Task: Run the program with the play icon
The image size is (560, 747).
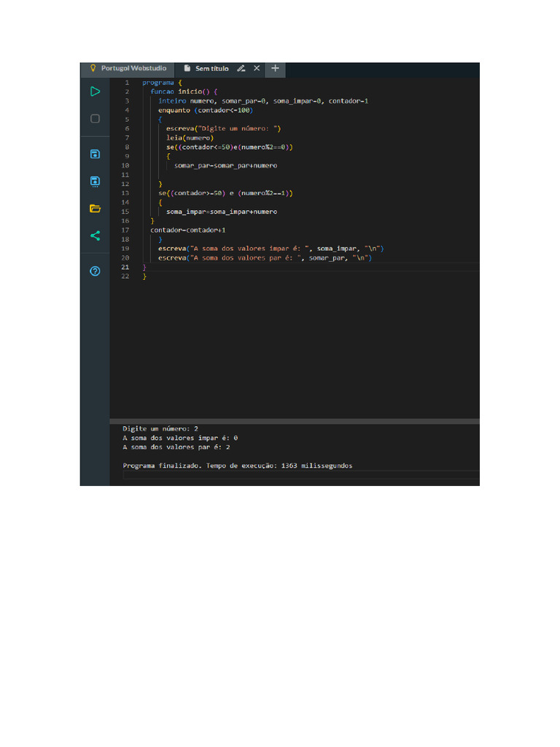Action: tap(95, 91)
